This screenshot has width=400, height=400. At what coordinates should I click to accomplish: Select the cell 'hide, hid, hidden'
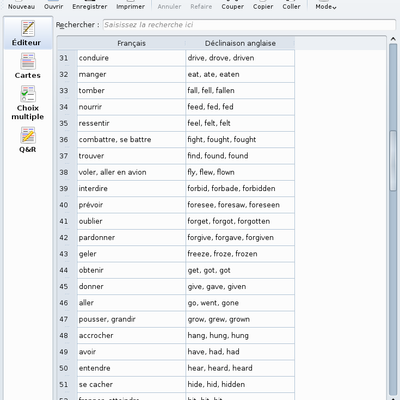pos(240,385)
